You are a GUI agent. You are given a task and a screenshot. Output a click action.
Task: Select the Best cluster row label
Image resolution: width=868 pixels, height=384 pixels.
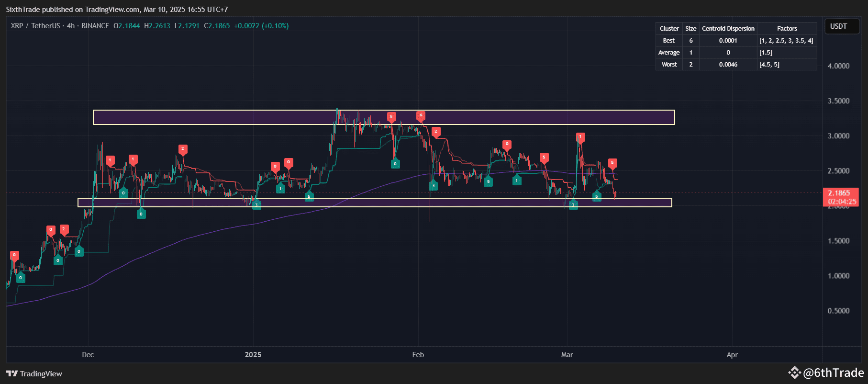click(668, 41)
